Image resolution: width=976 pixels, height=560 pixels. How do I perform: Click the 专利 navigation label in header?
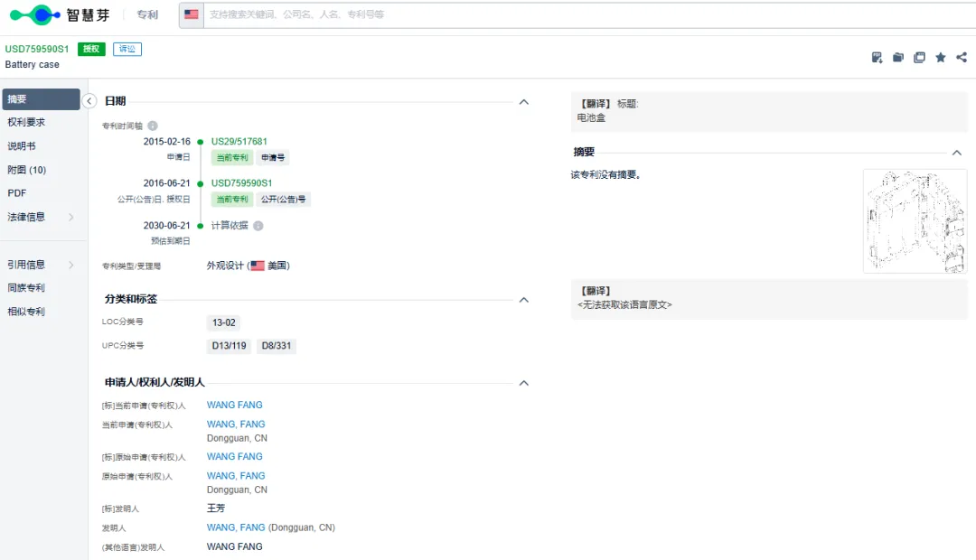pos(147,14)
